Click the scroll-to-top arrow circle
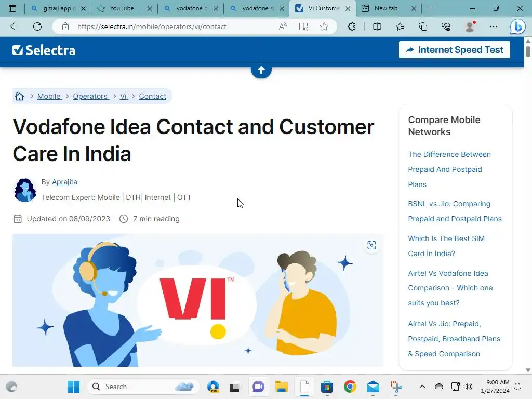The width and height of the screenshot is (532, 399). click(261, 70)
